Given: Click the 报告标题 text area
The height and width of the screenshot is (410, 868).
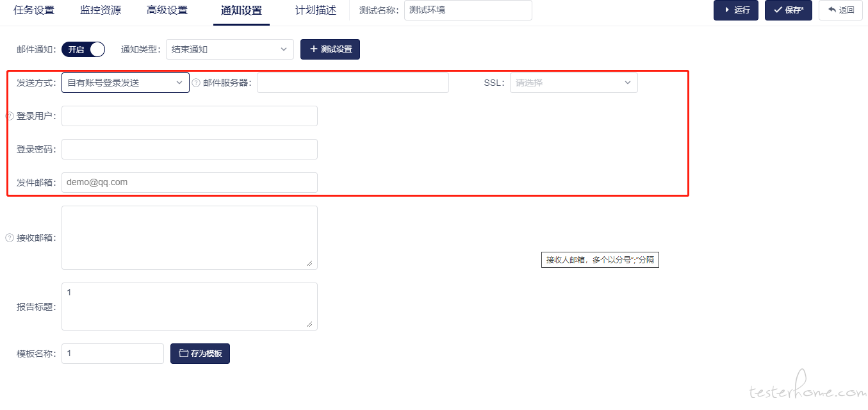Looking at the screenshot, I should [190, 307].
